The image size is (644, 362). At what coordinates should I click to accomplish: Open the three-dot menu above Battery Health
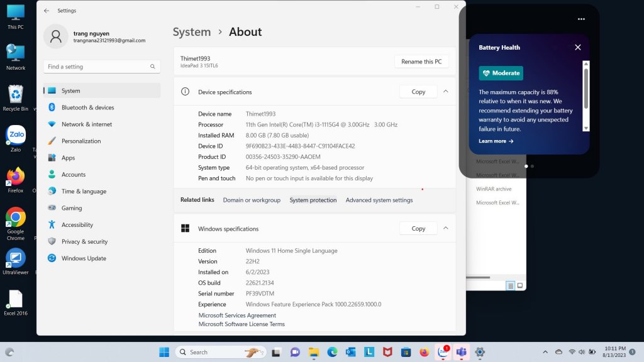581,19
